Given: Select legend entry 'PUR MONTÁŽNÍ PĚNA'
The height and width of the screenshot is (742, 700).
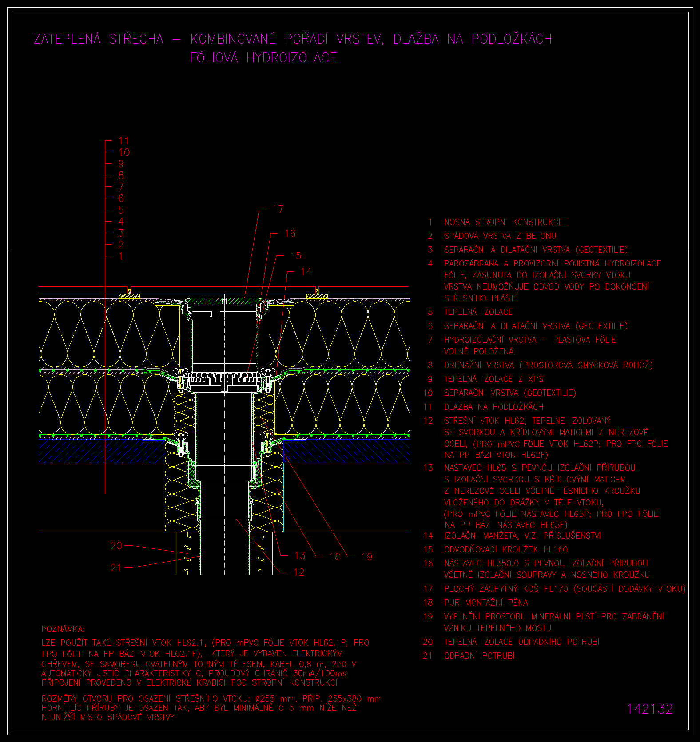Looking at the screenshot, I should 486,603.
